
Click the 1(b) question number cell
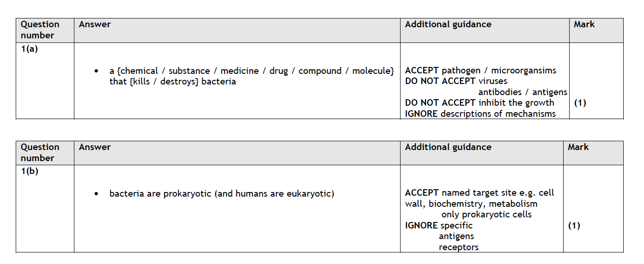[29, 171]
